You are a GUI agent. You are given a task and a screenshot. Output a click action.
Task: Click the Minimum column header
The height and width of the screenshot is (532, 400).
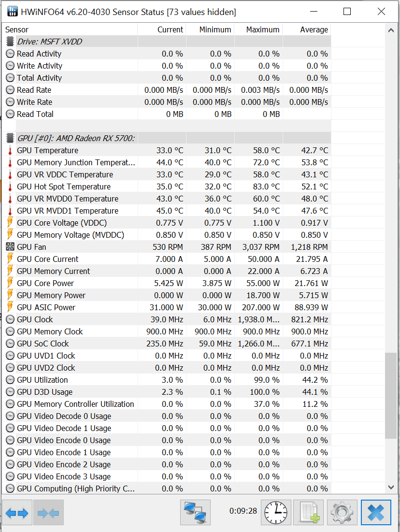coord(210,29)
